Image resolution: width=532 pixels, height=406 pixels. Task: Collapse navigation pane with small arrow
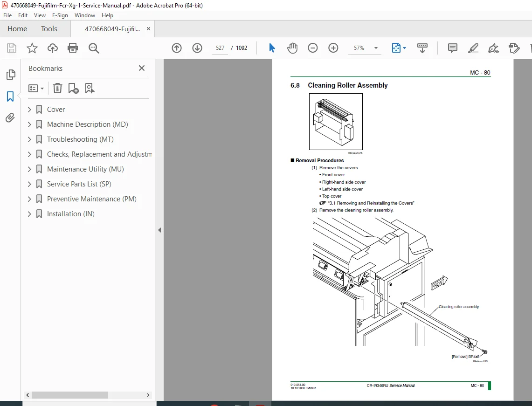coord(159,230)
